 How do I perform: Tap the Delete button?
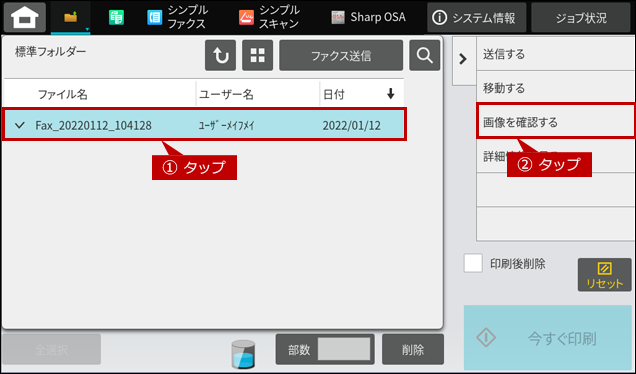click(x=413, y=349)
